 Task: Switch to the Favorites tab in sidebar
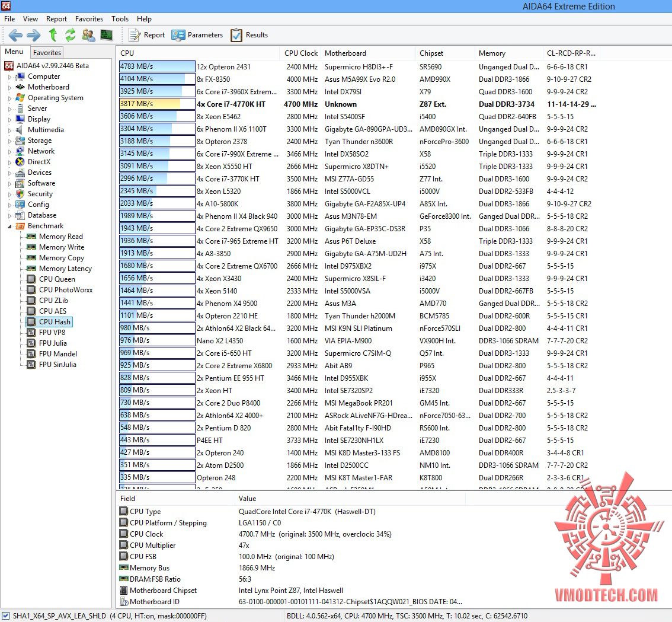point(47,52)
